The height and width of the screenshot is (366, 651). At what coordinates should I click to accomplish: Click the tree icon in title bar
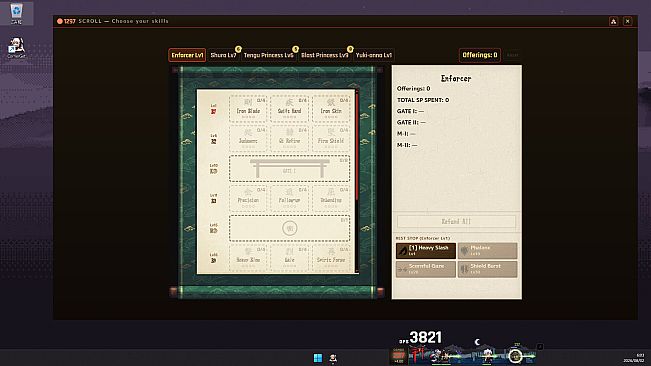tap(613, 21)
